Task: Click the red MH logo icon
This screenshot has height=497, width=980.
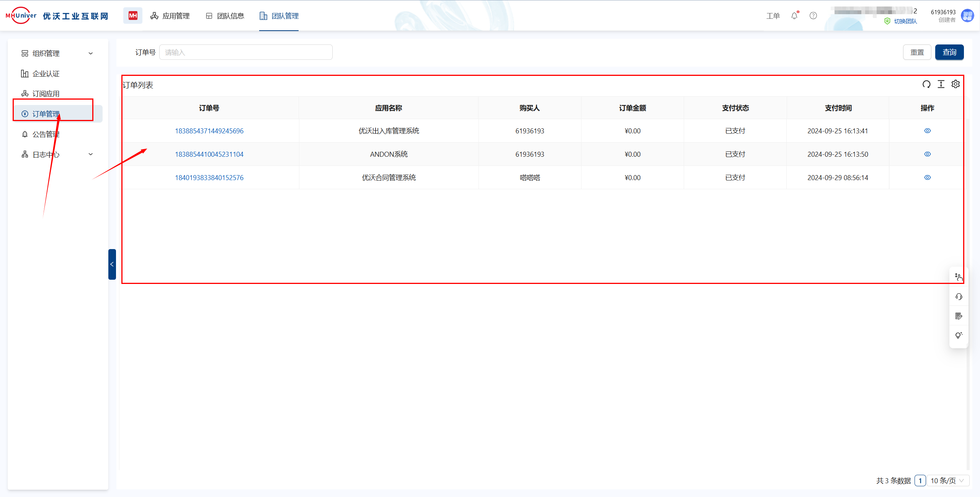Action: coord(133,16)
